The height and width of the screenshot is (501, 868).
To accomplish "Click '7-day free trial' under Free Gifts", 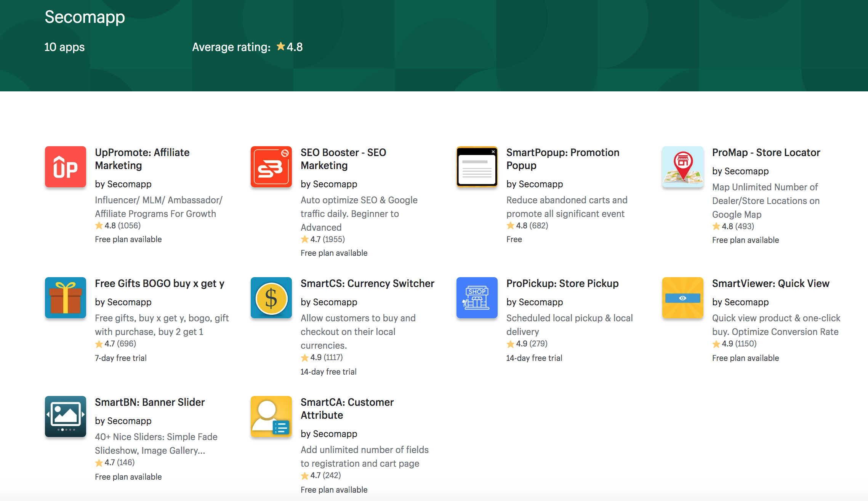I will pyautogui.click(x=120, y=358).
